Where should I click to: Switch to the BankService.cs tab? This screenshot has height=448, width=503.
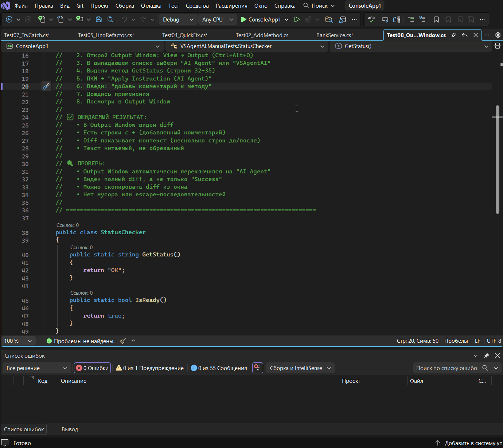pyautogui.click(x=334, y=35)
